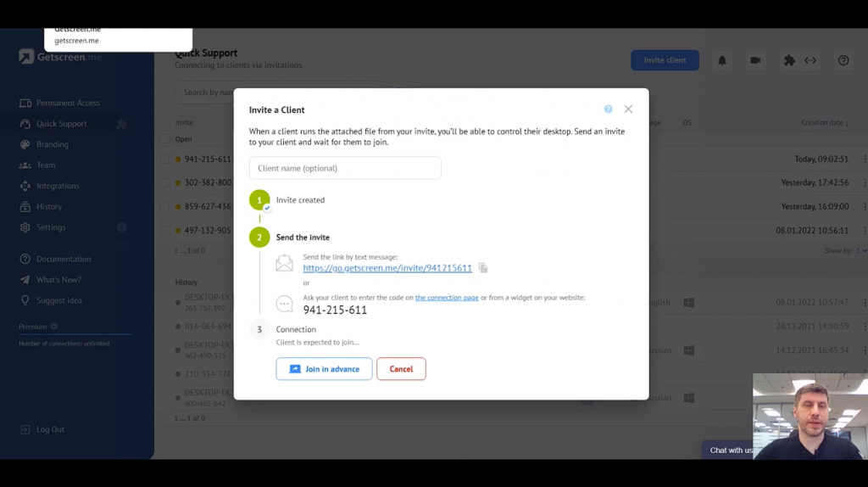Image resolution: width=868 pixels, height=487 pixels.
Task: Open Team section in sidebar
Action: coord(46,165)
